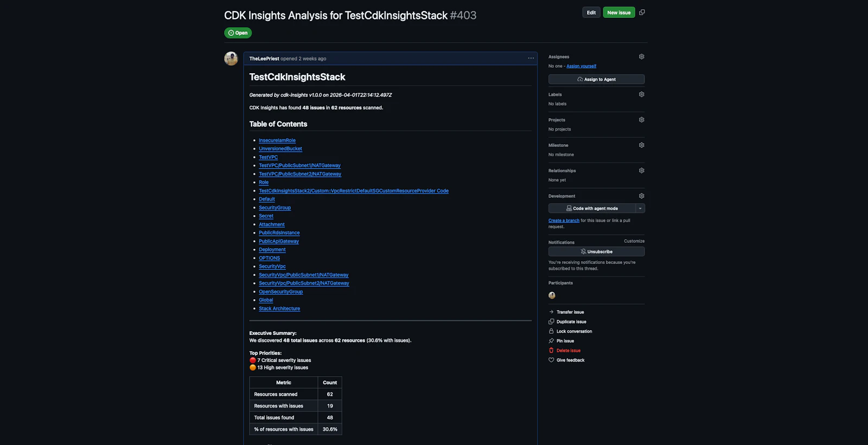
Task: Click 'Resources scanned' table cell
Action: point(284,395)
